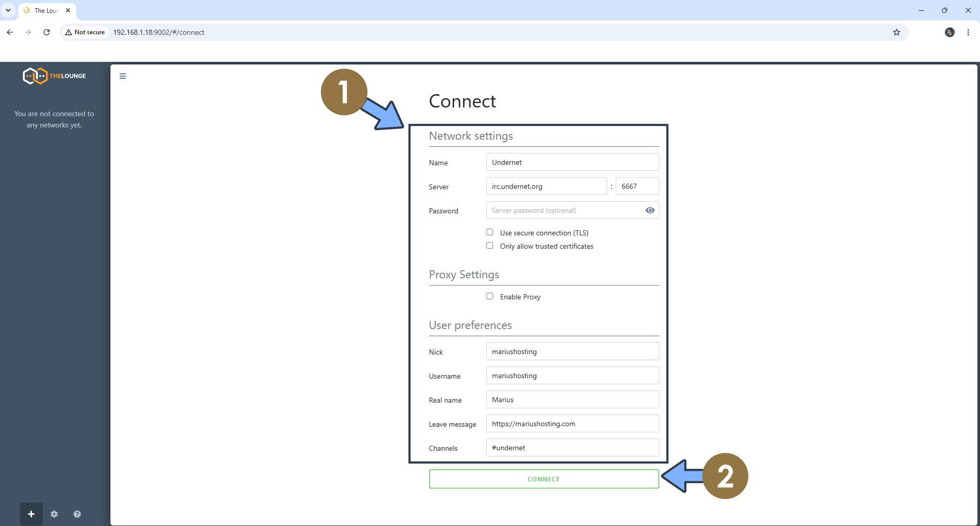The height and width of the screenshot is (526, 980).
Task: Focus the Nick input field
Action: 572,352
